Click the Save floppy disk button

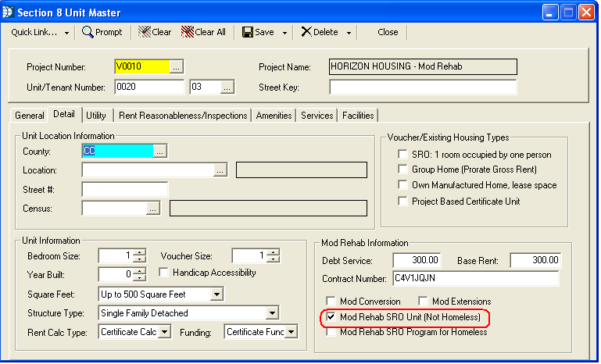(259, 32)
